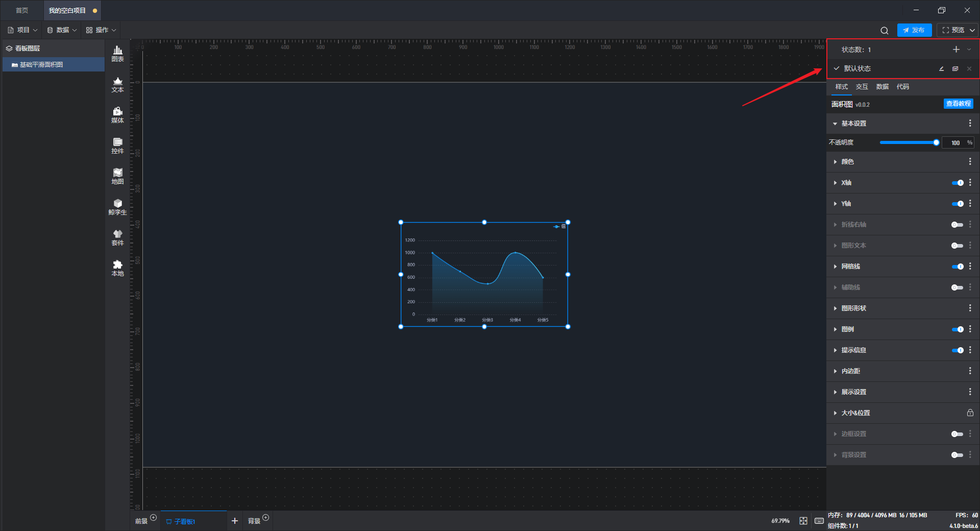Image resolution: width=980 pixels, height=531 pixels.
Task: Select the 基础平滑面积图 layer
Action: pos(54,65)
